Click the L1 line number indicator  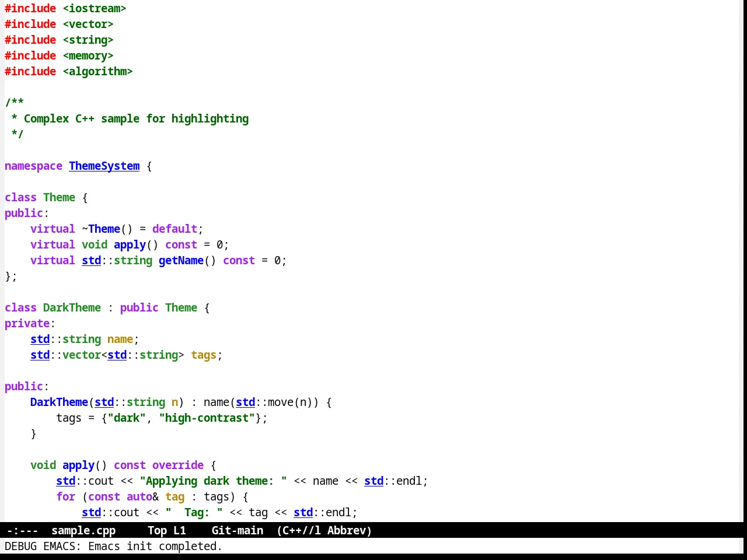[x=180, y=530]
